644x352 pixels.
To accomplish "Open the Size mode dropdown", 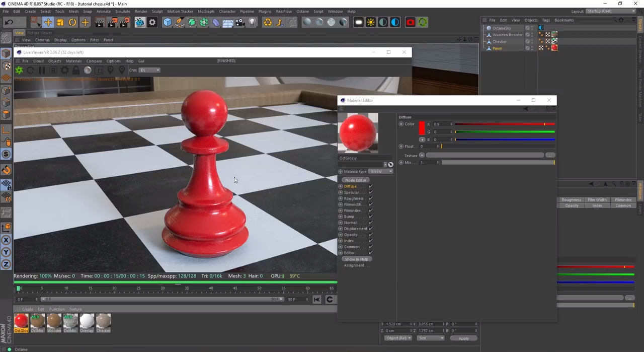I will (431, 338).
